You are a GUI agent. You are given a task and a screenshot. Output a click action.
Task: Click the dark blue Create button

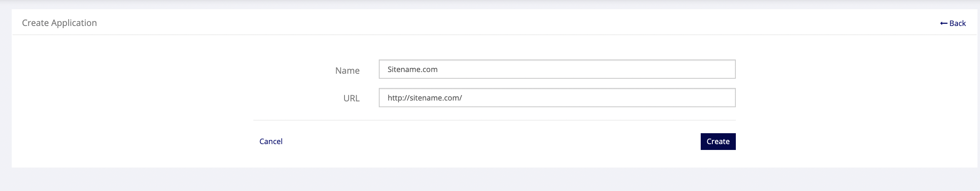[x=718, y=142]
